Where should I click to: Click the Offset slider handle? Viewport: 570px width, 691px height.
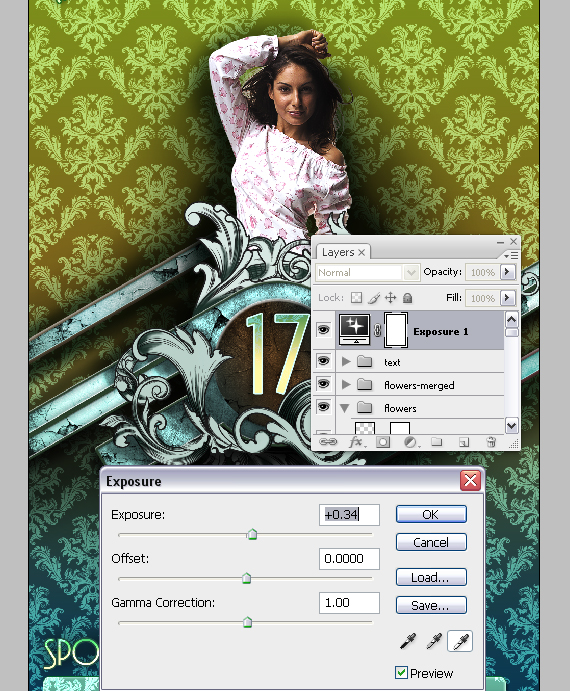pyautogui.click(x=246, y=578)
